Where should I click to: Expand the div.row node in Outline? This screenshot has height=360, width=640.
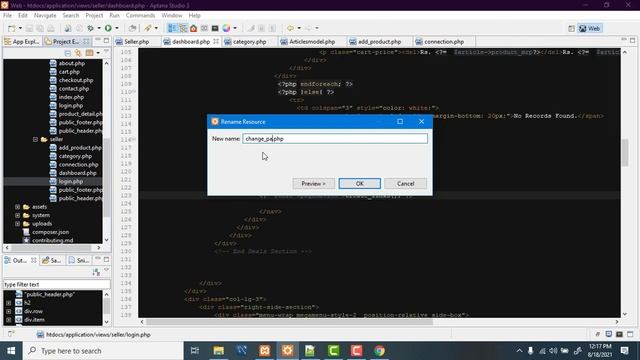point(9,311)
